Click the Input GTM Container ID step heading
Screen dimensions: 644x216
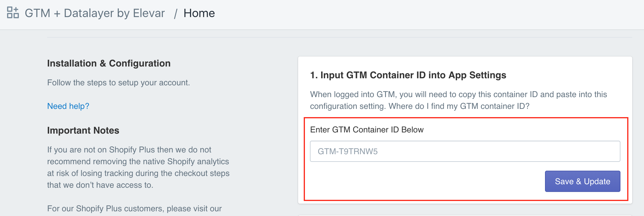pos(408,75)
